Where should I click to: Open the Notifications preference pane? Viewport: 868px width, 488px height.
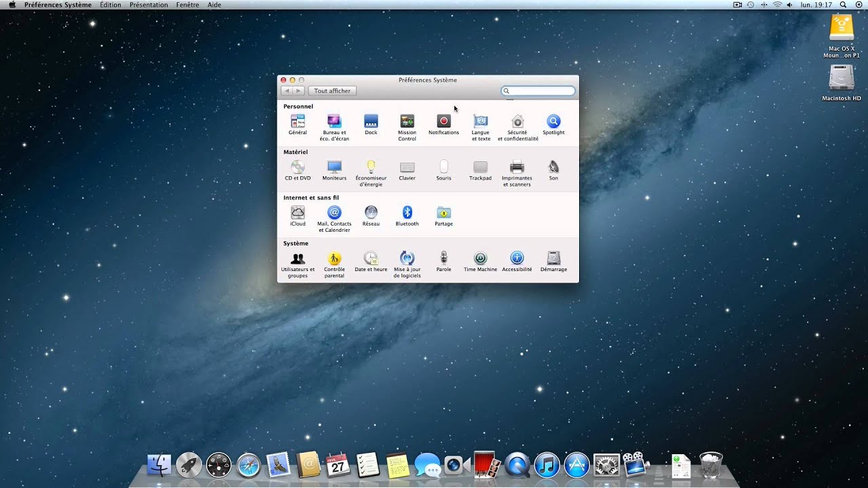[x=443, y=125]
